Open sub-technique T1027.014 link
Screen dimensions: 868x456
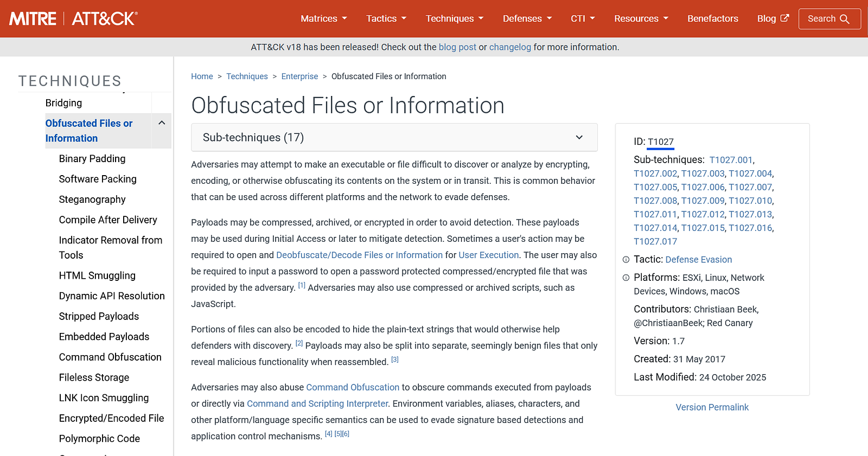[x=655, y=228]
